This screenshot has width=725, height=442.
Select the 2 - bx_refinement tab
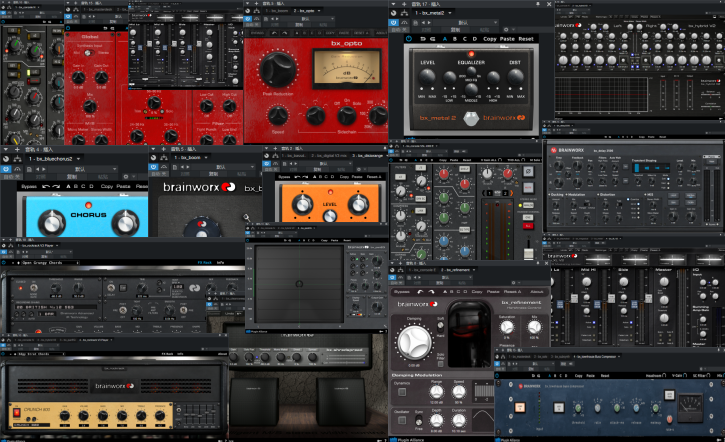(456, 270)
